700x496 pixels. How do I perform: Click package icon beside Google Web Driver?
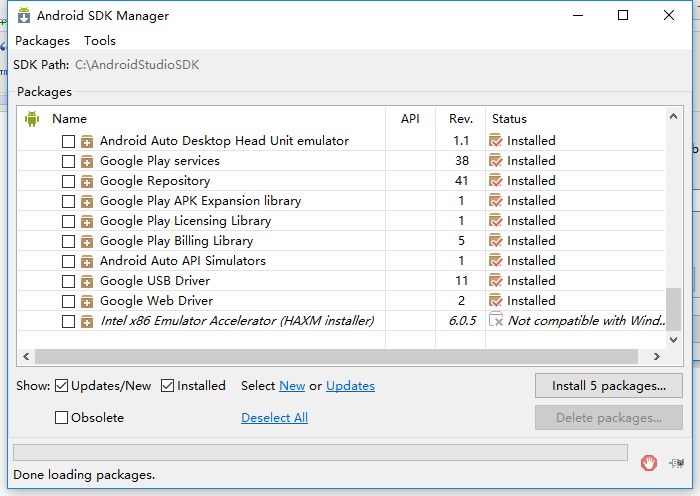87,302
